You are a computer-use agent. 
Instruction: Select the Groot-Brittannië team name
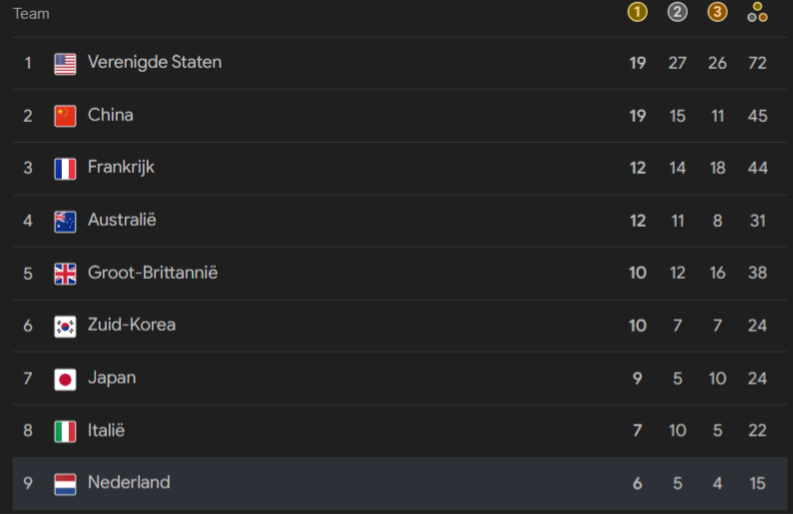pyautogui.click(x=153, y=273)
